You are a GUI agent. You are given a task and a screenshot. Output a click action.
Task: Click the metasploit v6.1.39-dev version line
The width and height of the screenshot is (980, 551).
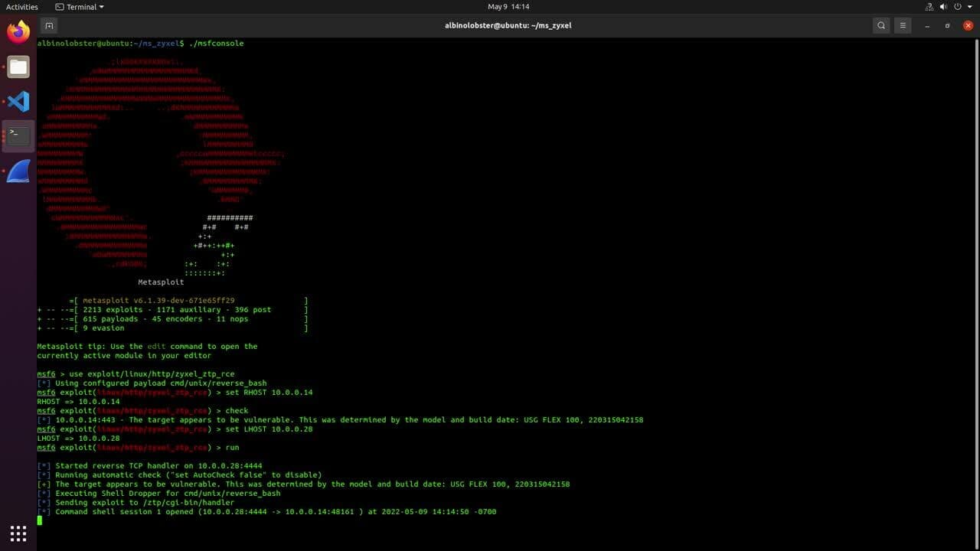(x=158, y=301)
